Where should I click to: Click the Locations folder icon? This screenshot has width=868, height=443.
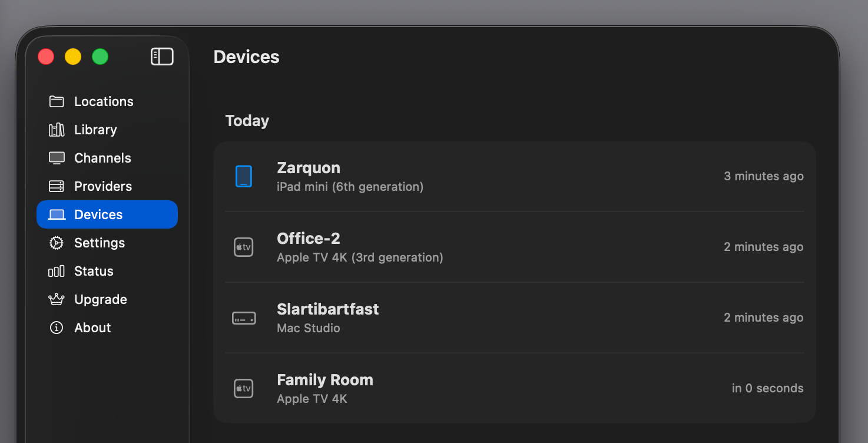57,101
